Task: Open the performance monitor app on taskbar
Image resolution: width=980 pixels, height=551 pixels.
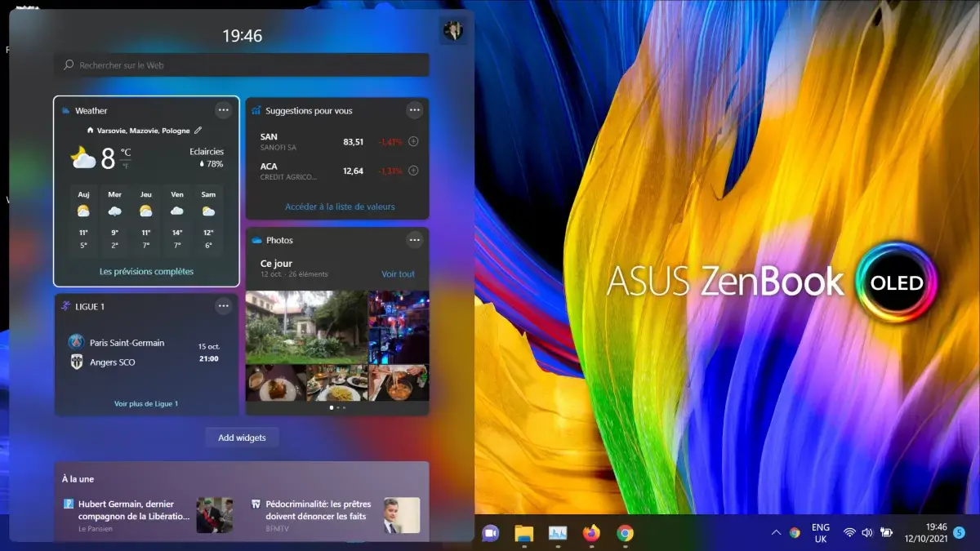Action: (x=558, y=533)
